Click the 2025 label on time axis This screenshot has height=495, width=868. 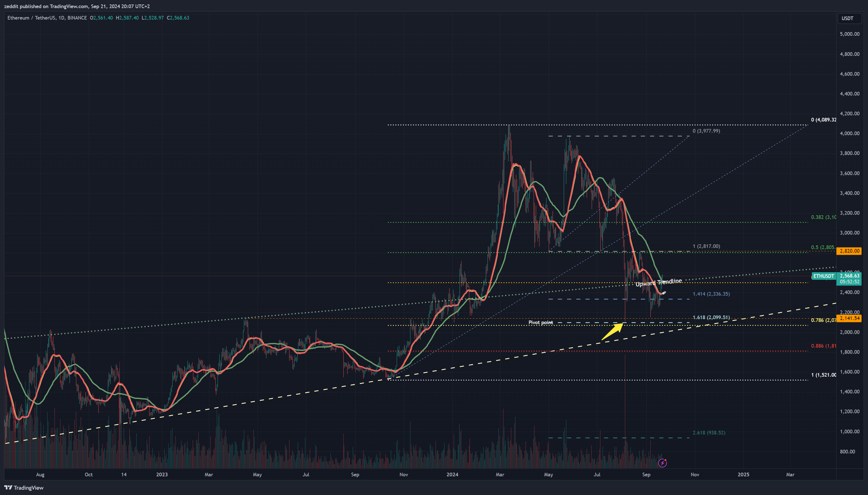[743, 474]
